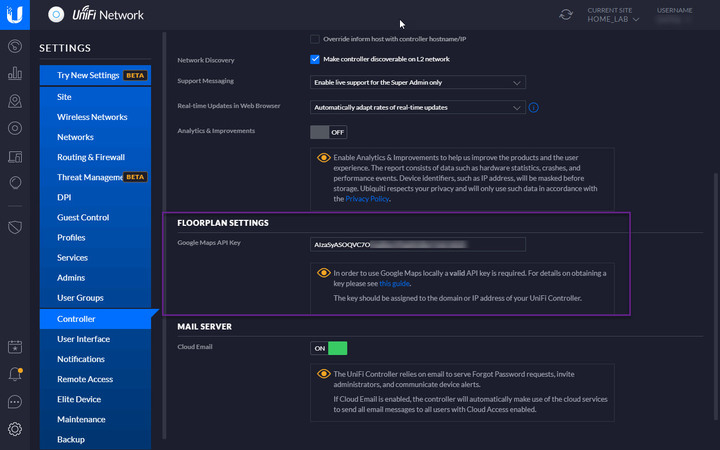Click the MAIL SERVER heading
This screenshot has height=450, width=720.
204,326
